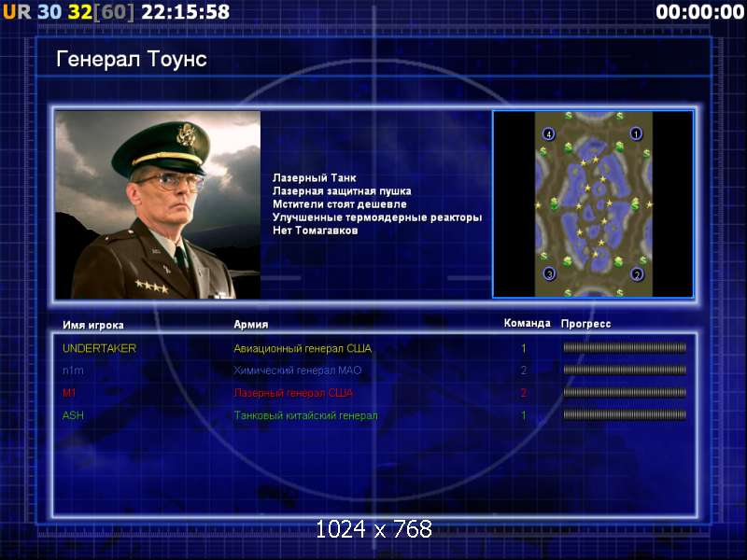
Task: Select player name ASH
Action: (73, 415)
